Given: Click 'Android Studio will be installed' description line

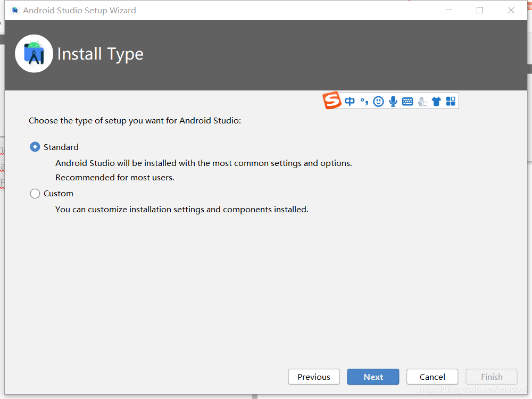Looking at the screenshot, I should pyautogui.click(x=204, y=163).
